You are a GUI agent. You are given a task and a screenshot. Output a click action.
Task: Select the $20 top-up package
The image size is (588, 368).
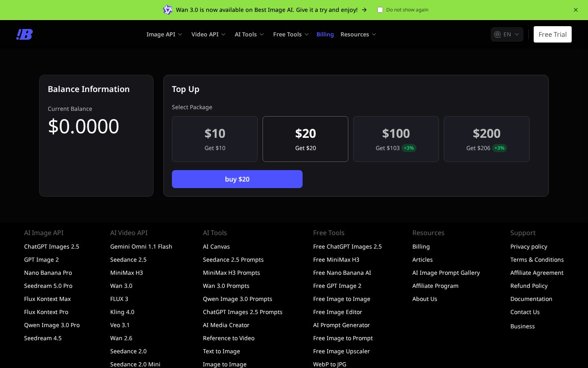305,139
